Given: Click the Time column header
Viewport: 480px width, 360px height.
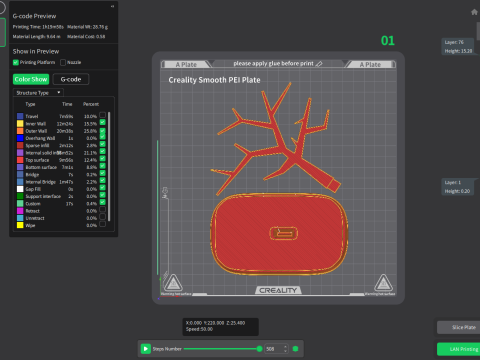Looking at the screenshot, I should [x=67, y=104].
